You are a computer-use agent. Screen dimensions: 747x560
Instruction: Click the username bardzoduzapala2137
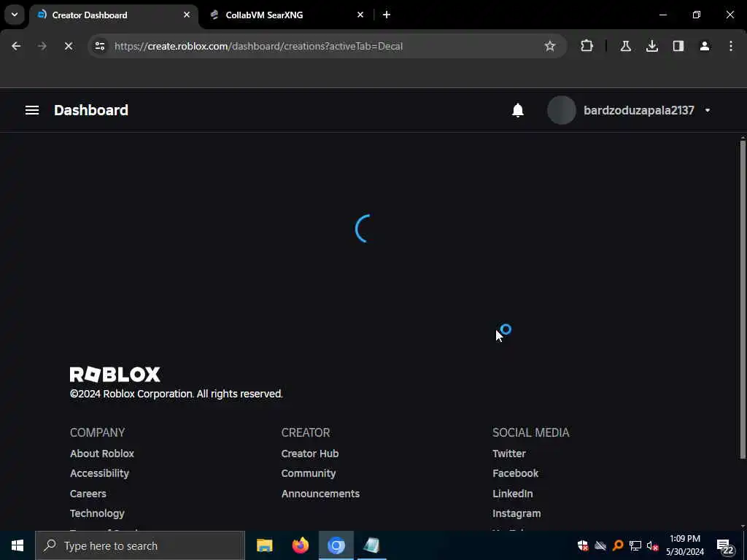[639, 110]
